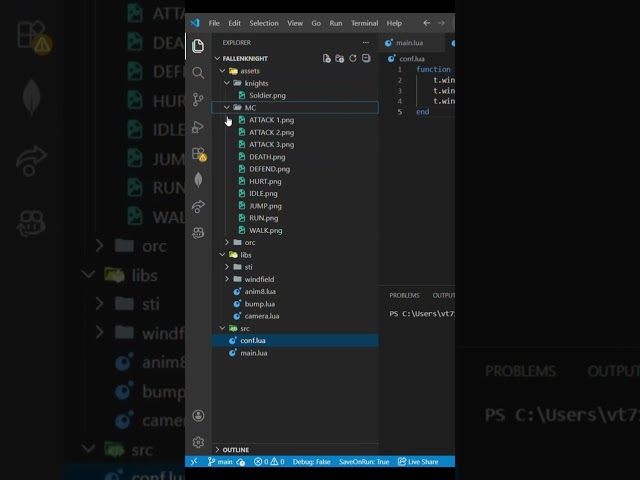Click the remote window icon in status bar

click(x=194, y=461)
